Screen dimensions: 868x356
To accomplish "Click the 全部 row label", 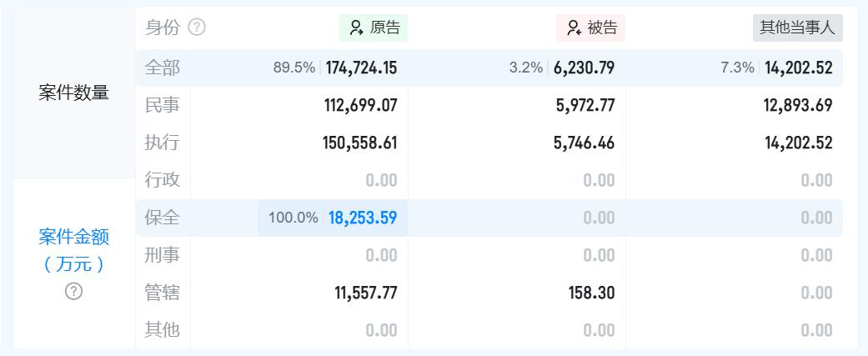I will [x=162, y=68].
